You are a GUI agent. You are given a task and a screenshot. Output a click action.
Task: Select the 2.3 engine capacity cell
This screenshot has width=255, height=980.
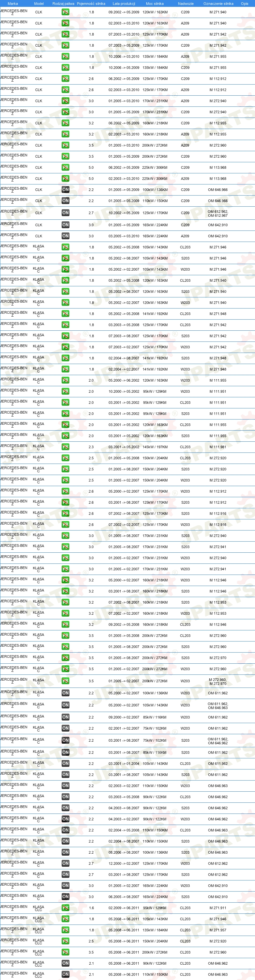[91, 447]
